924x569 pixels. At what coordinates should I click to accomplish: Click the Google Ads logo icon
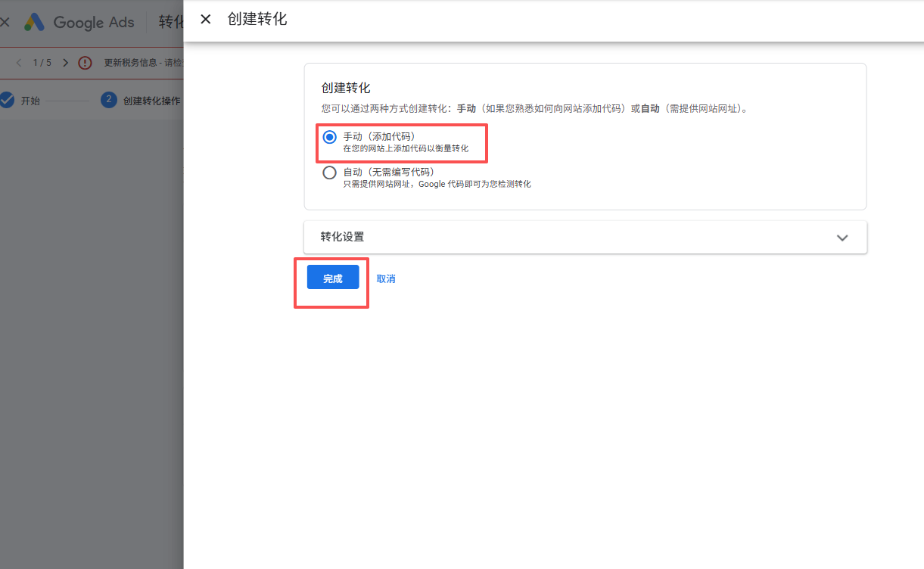[35, 22]
